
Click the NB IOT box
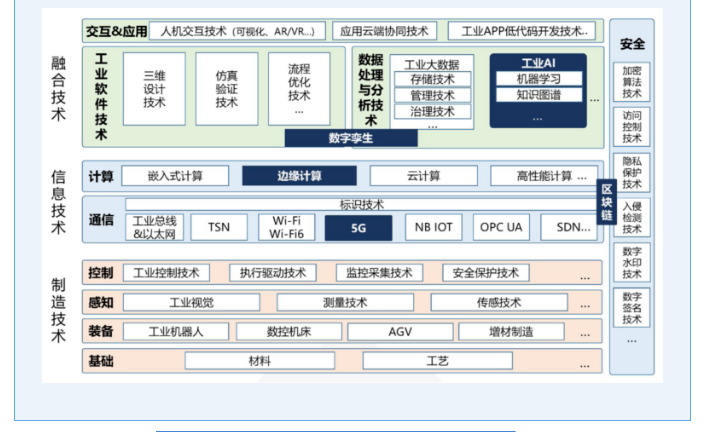[x=433, y=227]
